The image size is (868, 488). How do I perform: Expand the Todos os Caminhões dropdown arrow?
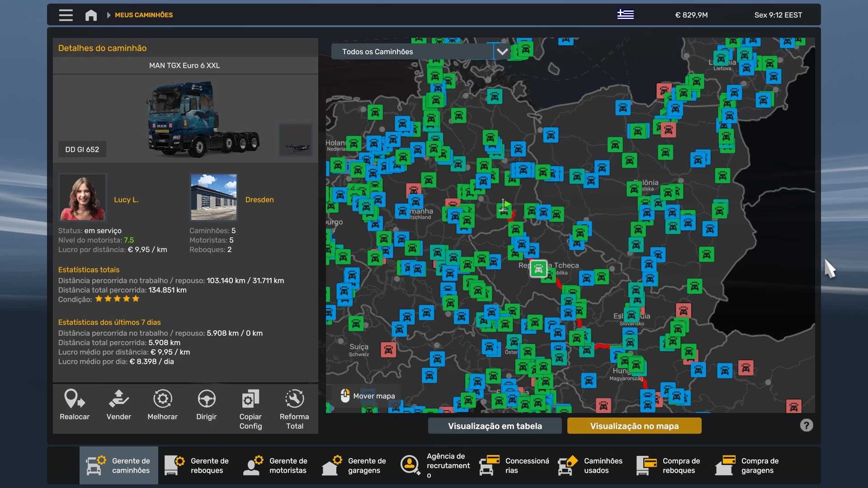click(502, 52)
